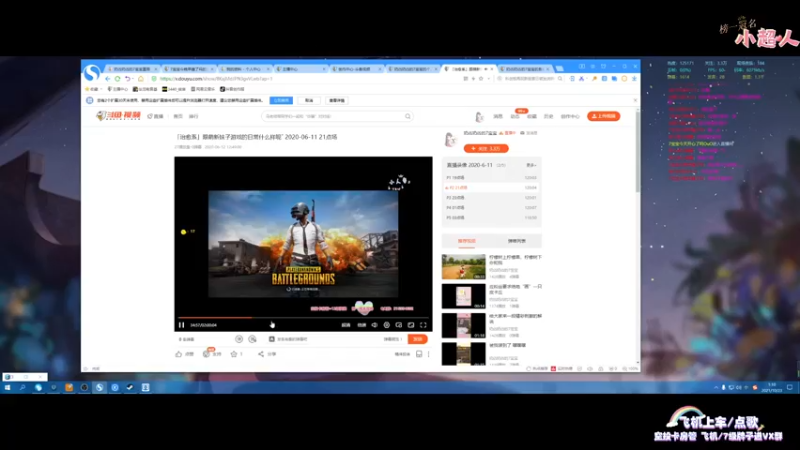Switch to the last browser tab
The height and width of the screenshot is (450, 800).
(526, 69)
